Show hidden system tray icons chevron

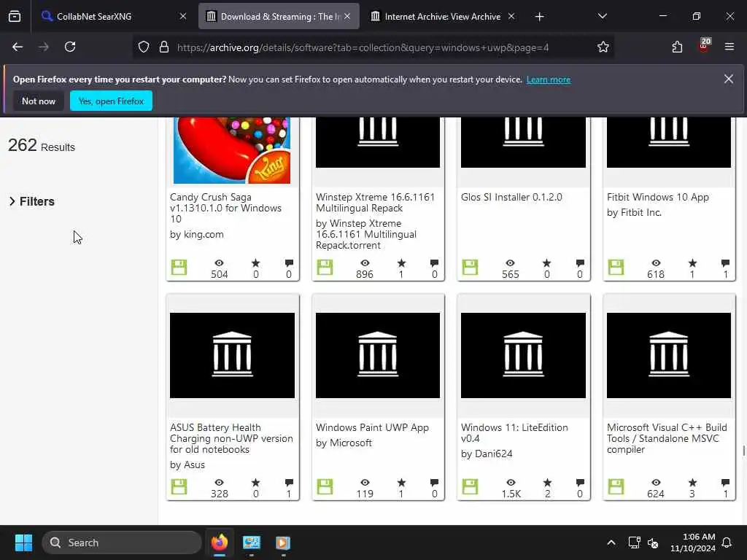tap(611, 542)
